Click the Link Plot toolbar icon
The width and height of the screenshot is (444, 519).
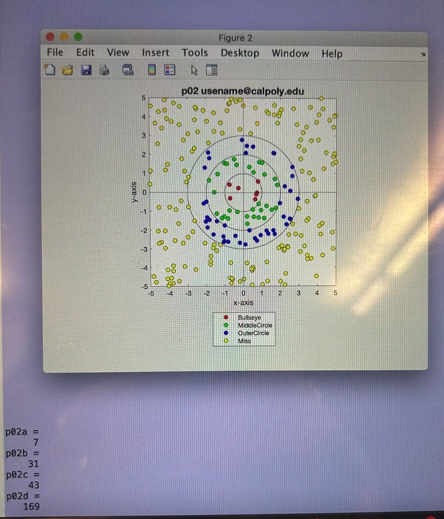coord(128,70)
